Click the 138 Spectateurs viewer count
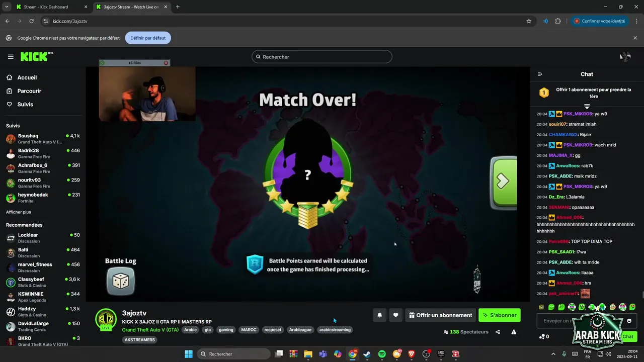This screenshot has height=362, width=644. 465,332
